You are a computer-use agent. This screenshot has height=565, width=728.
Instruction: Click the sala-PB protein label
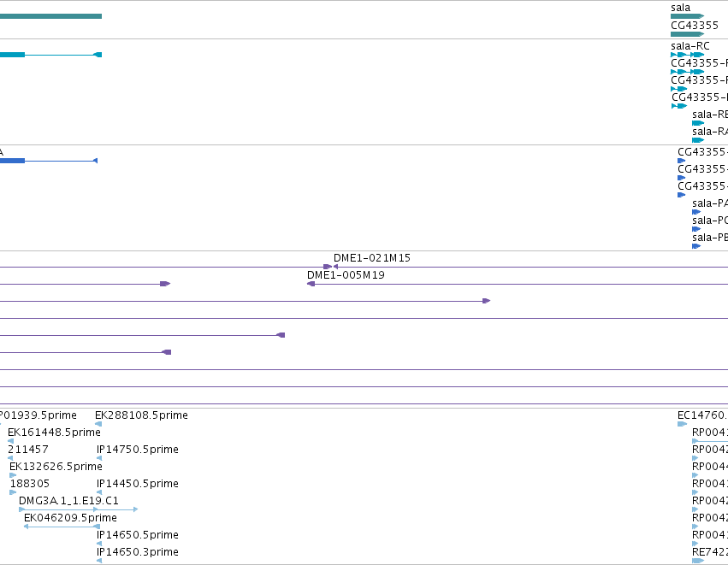tap(710, 238)
